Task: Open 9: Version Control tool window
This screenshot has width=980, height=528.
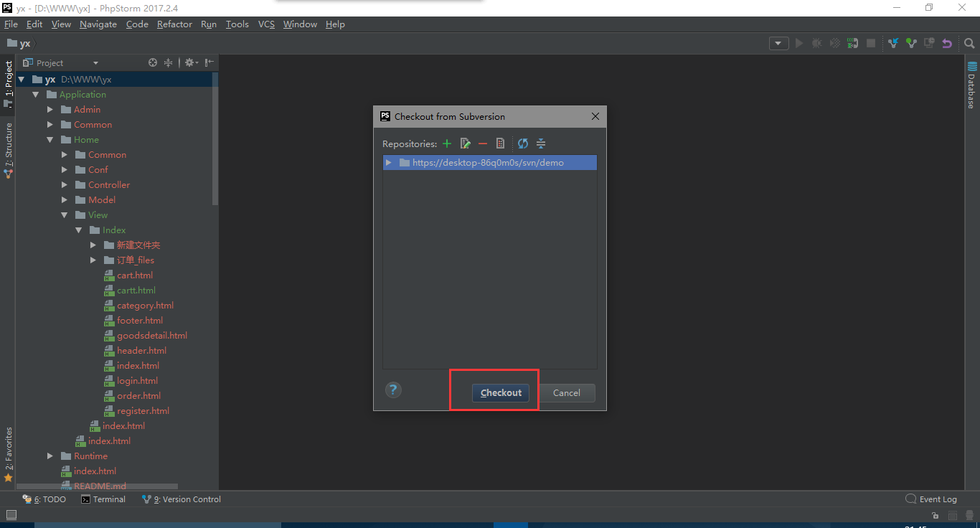Action: coord(182,499)
